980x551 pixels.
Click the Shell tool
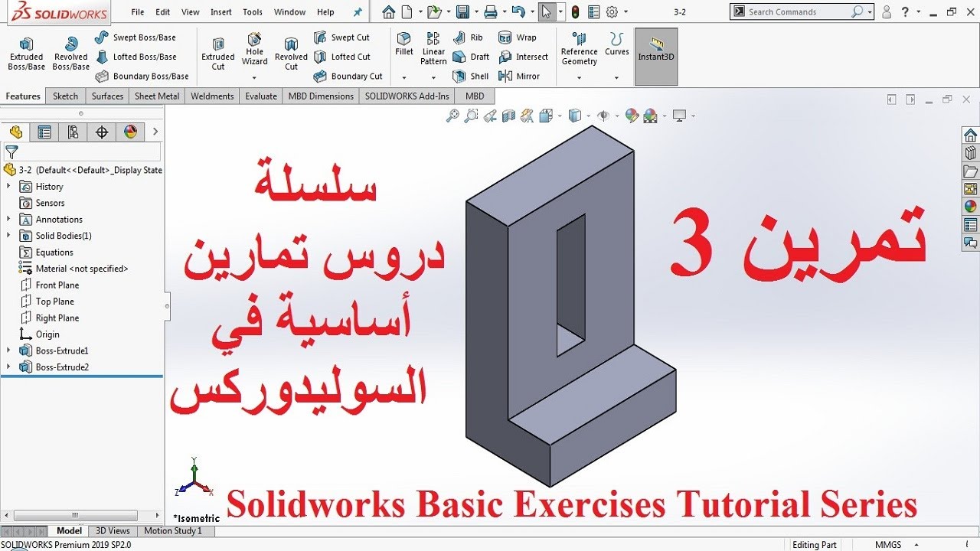pyautogui.click(x=471, y=77)
